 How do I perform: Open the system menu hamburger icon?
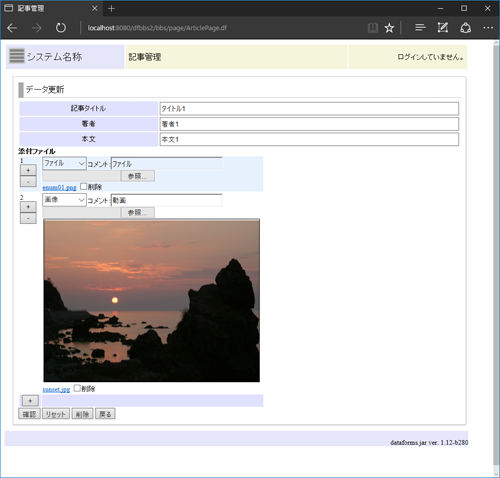tap(16, 56)
